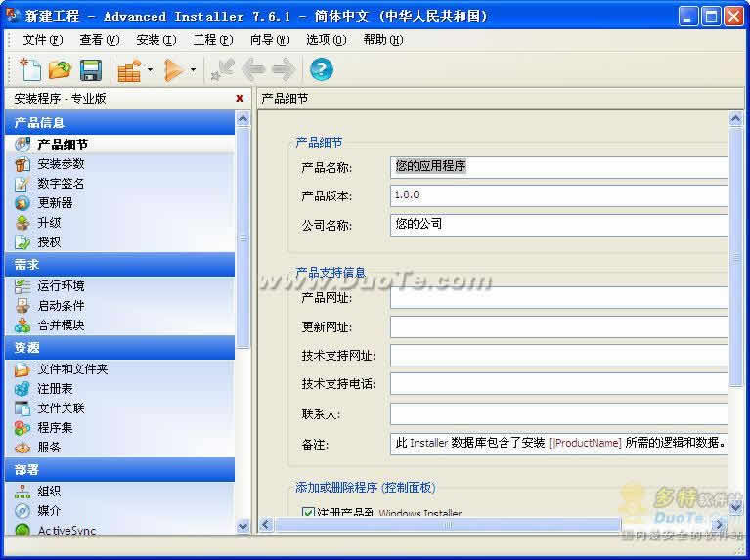Click the 注册表 icon in sidebar
This screenshot has width=750, height=560.
22,389
